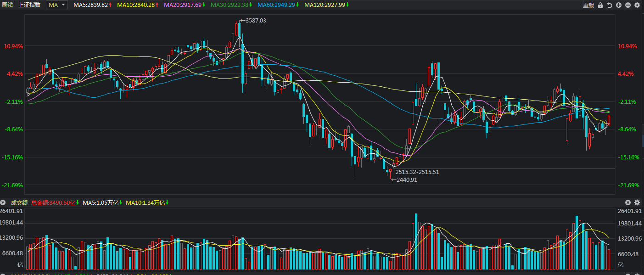This screenshot has height=275, width=644.
Task: Click the 周线 weekly period label
Action: (x=7, y=5)
